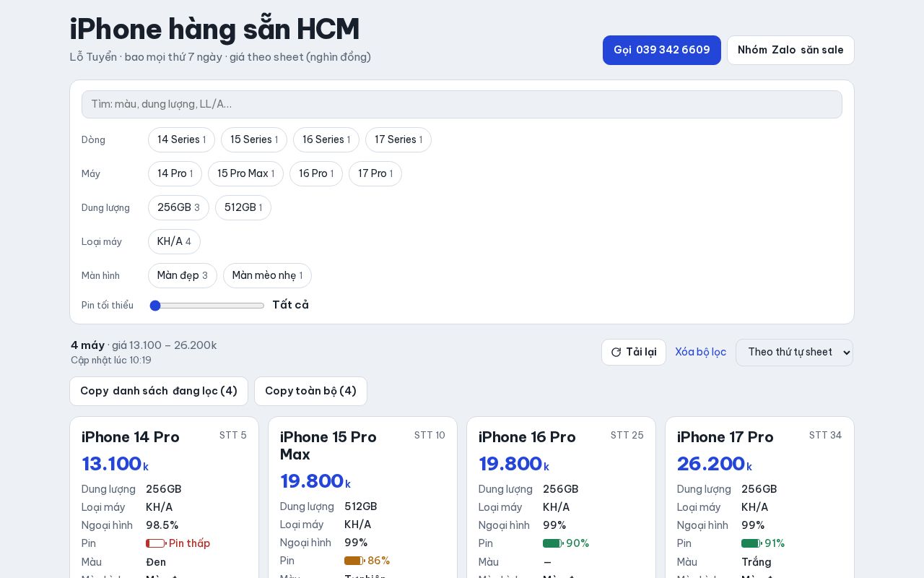Screen dimensions: 924x578
Task: Click the STT 10 label
Action: tap(430, 435)
